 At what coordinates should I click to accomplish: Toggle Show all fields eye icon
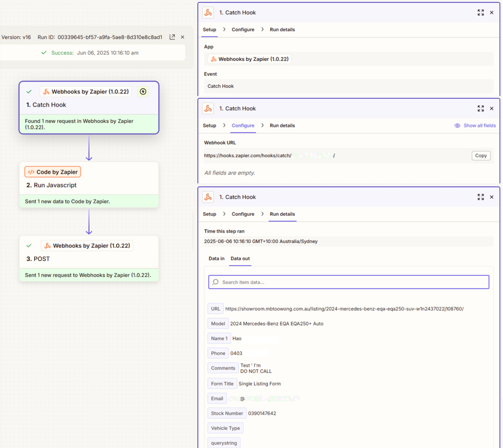point(457,126)
